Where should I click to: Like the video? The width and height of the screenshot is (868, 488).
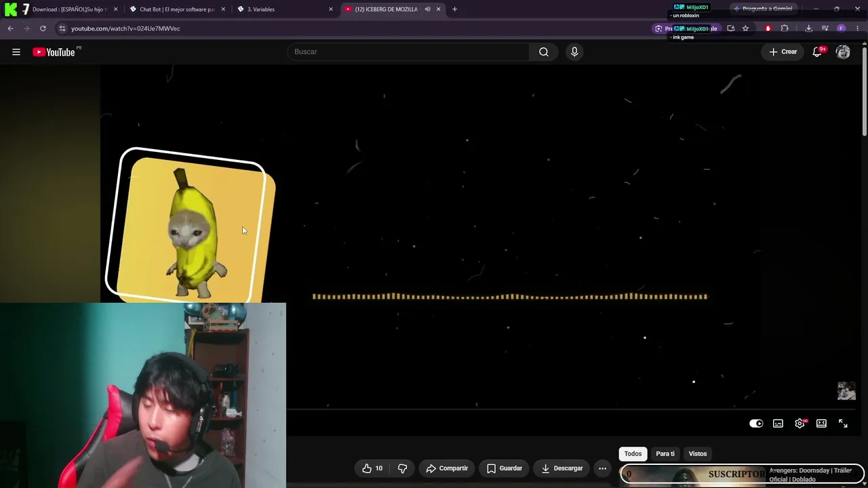(x=373, y=468)
